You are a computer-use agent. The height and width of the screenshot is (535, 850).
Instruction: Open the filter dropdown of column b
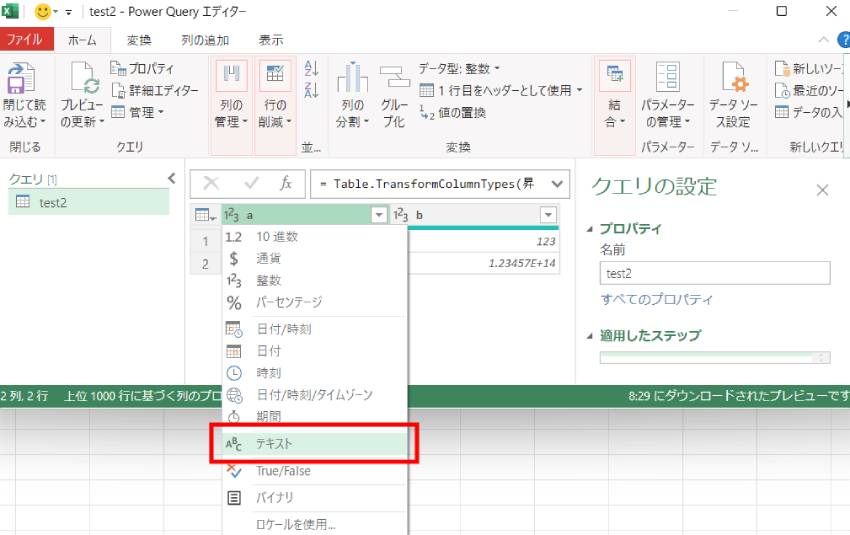pos(548,215)
